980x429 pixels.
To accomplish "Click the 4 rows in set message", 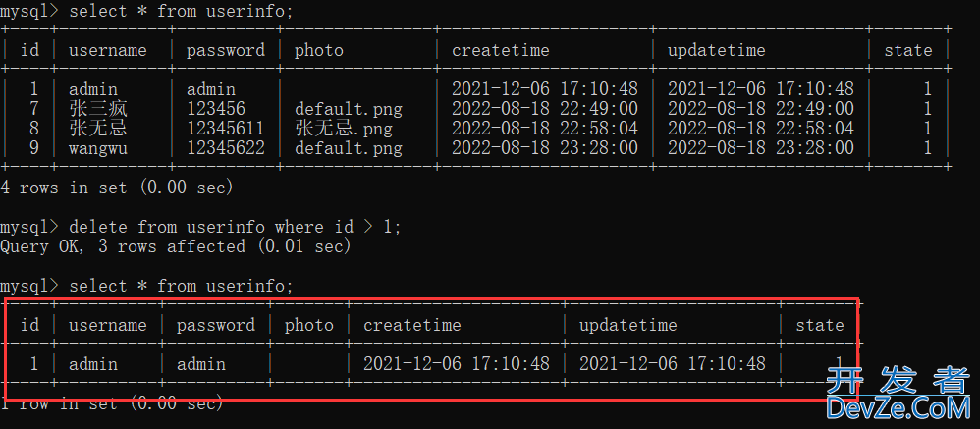I will (116, 187).
